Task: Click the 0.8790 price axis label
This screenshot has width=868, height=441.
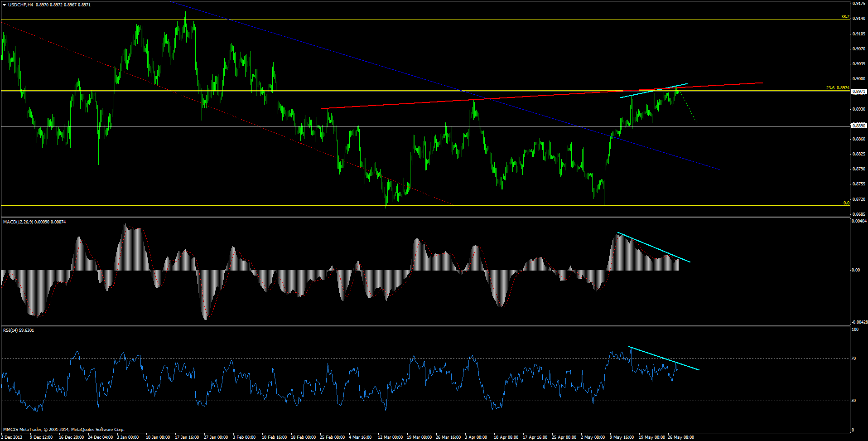Action: pyautogui.click(x=859, y=169)
